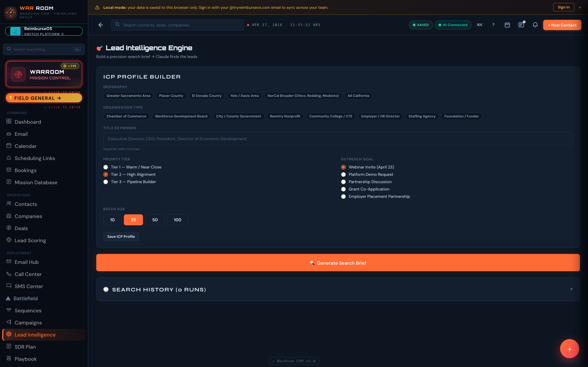Click the news feed icon with red badge
This screenshot has height=367, width=588.
click(x=521, y=25)
